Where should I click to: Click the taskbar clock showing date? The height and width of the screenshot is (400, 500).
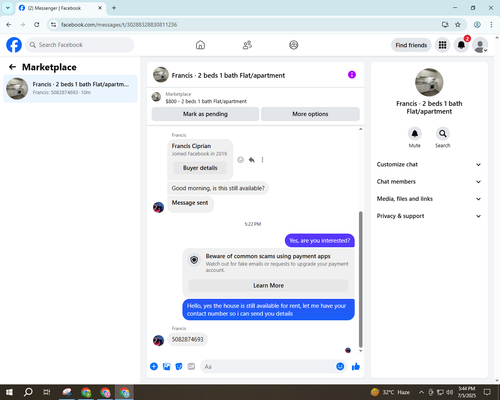[x=466, y=392]
